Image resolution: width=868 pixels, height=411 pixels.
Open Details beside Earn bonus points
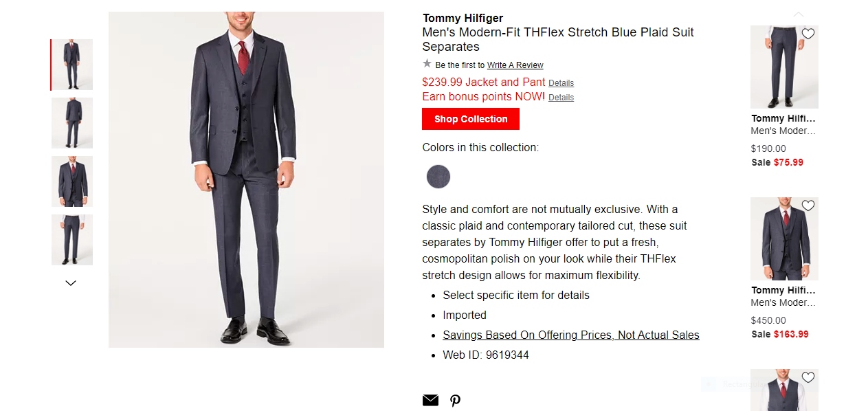pos(561,98)
